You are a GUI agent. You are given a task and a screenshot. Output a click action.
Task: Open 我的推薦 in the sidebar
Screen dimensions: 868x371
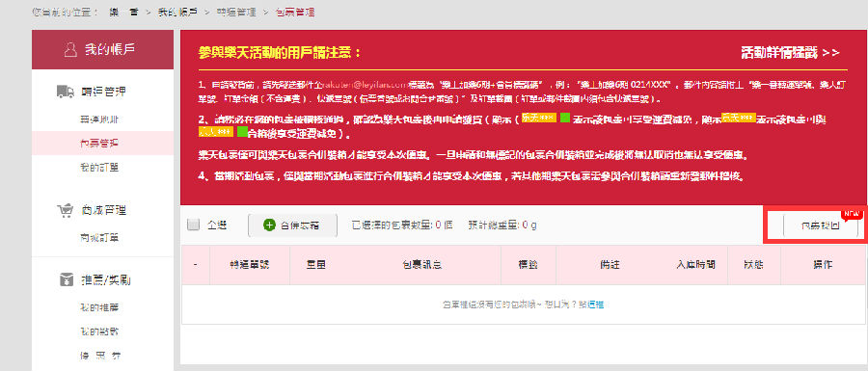(99, 307)
